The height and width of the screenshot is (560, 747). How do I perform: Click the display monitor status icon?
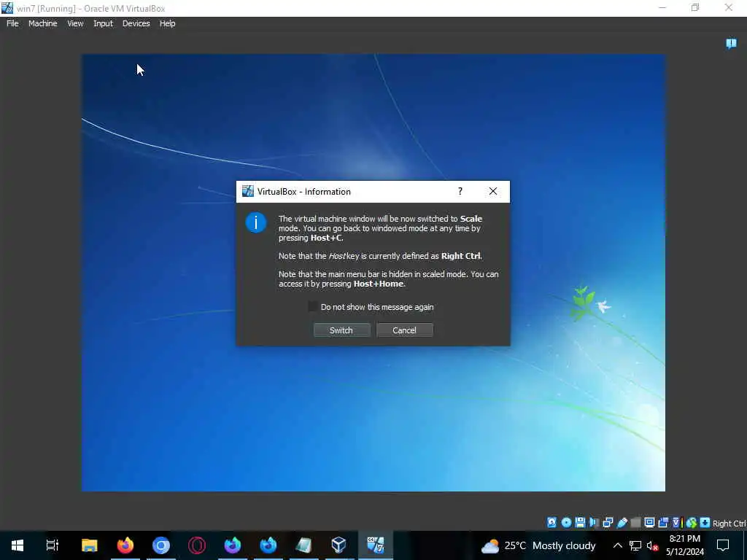[649, 522]
